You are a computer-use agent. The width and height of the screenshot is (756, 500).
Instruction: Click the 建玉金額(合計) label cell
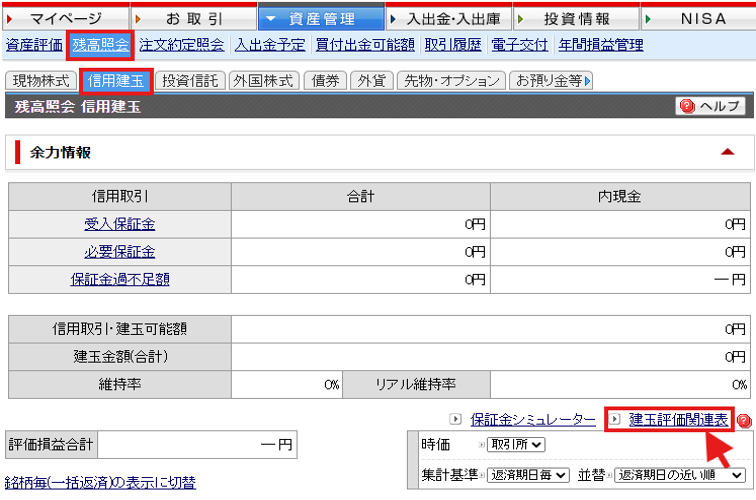pos(120,357)
